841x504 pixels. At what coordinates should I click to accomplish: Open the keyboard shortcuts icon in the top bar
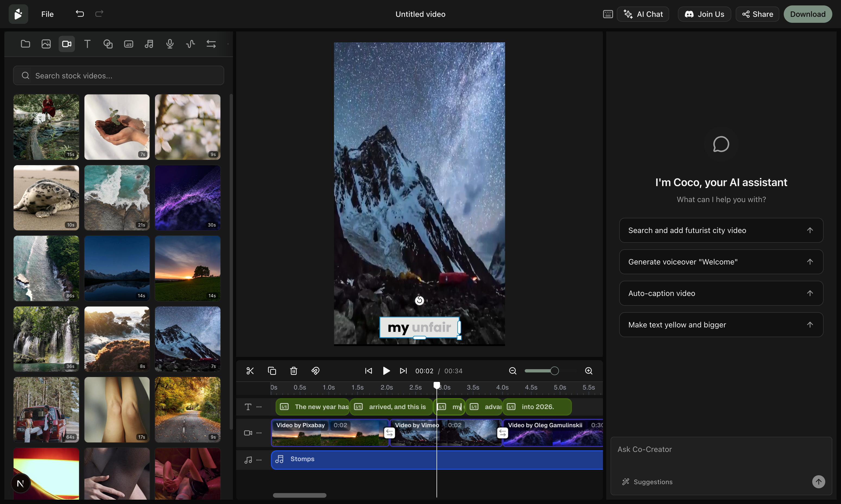[x=608, y=14]
